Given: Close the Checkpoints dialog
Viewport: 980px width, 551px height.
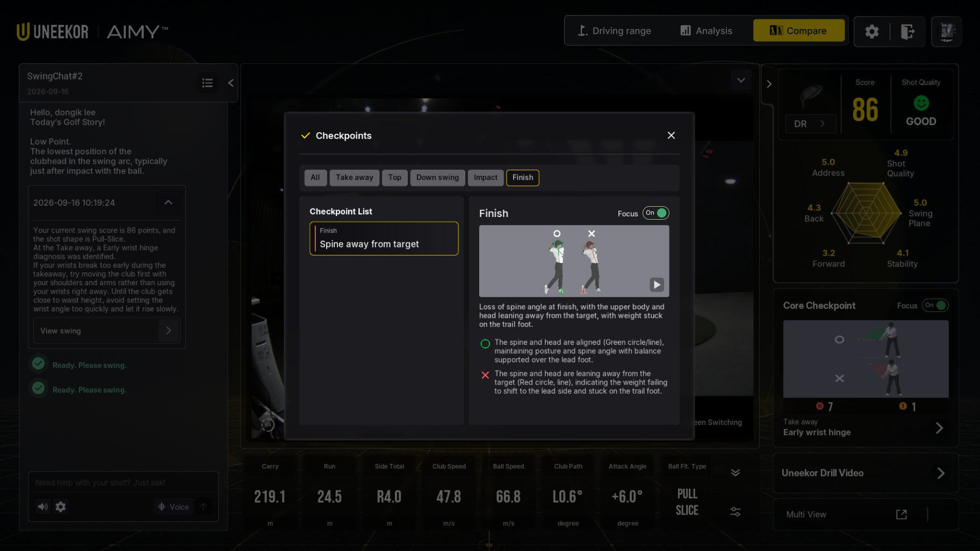Looking at the screenshot, I should (671, 135).
